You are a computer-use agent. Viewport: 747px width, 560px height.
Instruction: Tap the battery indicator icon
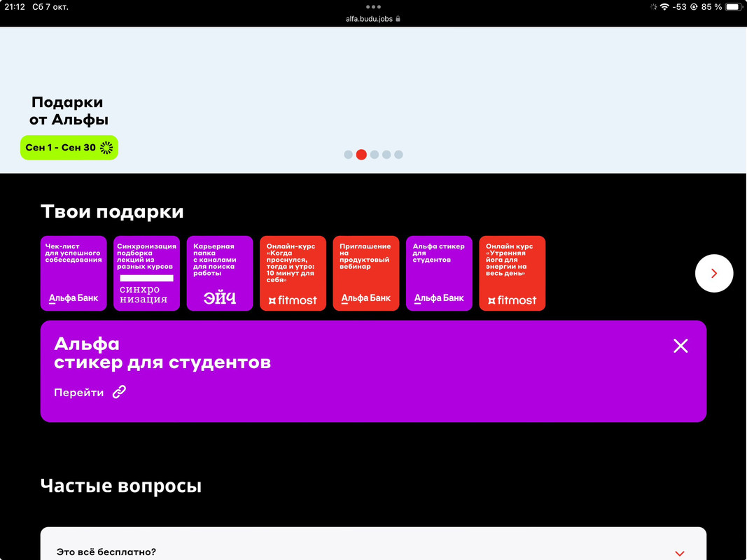click(x=733, y=7)
